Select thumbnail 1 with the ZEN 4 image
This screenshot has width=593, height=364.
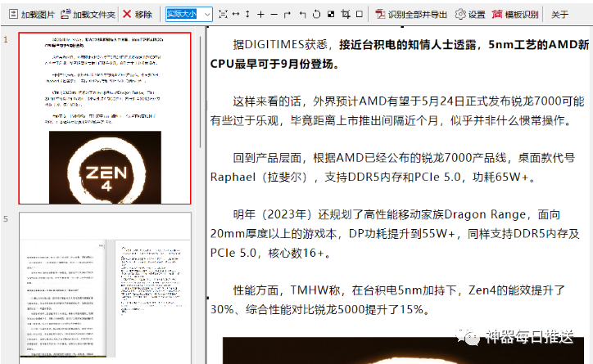point(105,118)
